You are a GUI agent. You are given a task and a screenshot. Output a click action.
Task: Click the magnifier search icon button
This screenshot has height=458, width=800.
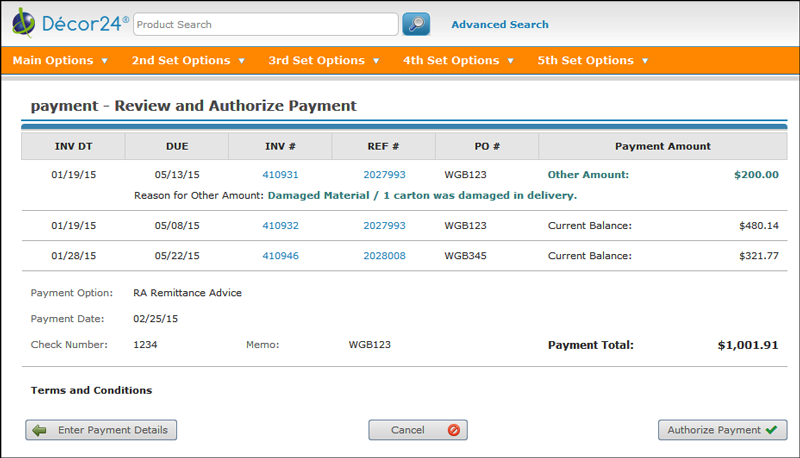click(416, 24)
